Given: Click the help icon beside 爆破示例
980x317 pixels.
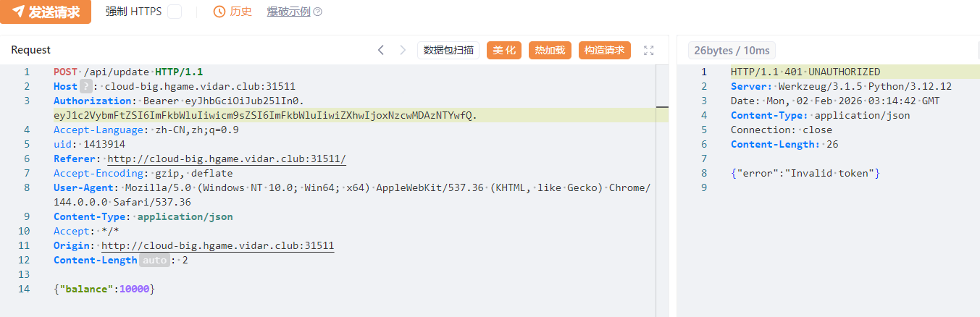Looking at the screenshot, I should pos(318,12).
